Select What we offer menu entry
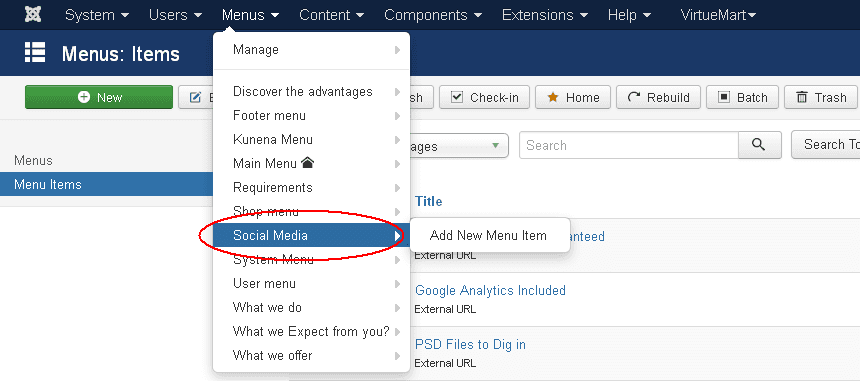860x381 pixels. pos(312,356)
